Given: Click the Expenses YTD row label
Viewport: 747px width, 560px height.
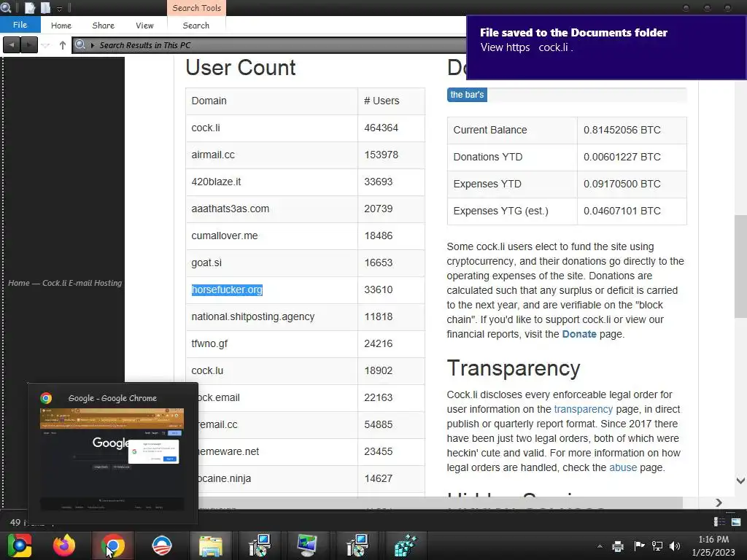Looking at the screenshot, I should (487, 184).
